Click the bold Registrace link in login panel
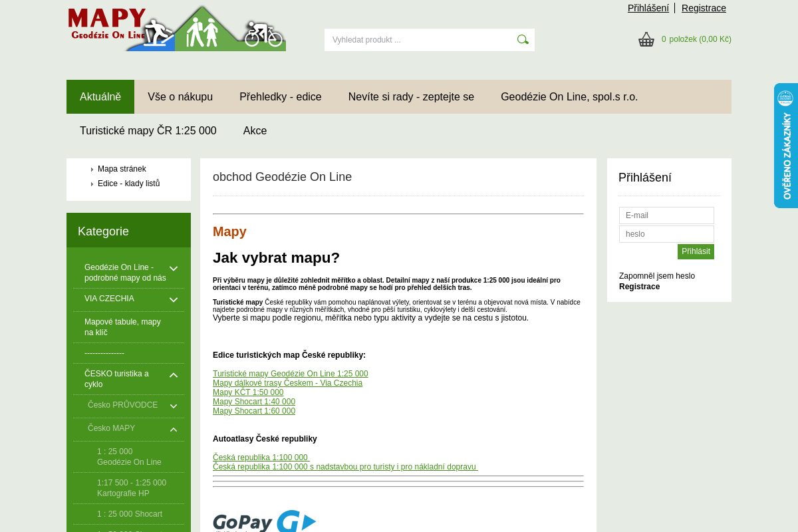Image resolution: width=798 pixels, height=532 pixels. pyautogui.click(x=639, y=287)
